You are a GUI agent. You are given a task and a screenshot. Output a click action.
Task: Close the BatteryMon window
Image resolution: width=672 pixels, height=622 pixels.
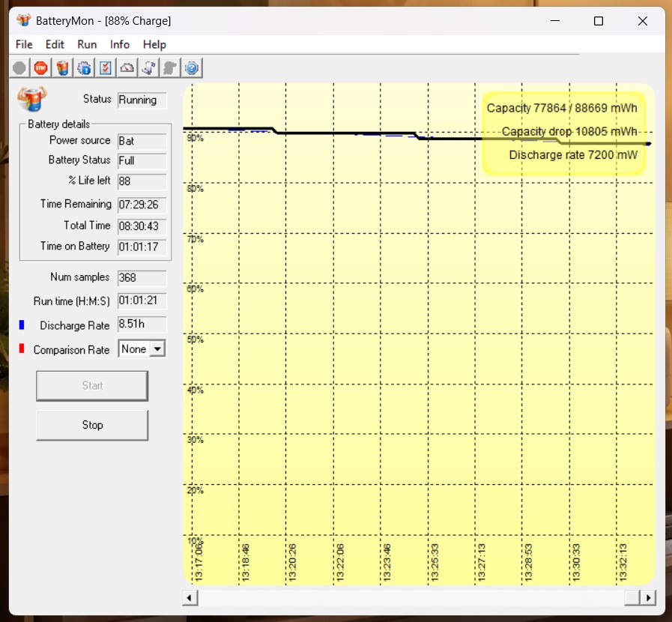tap(643, 20)
